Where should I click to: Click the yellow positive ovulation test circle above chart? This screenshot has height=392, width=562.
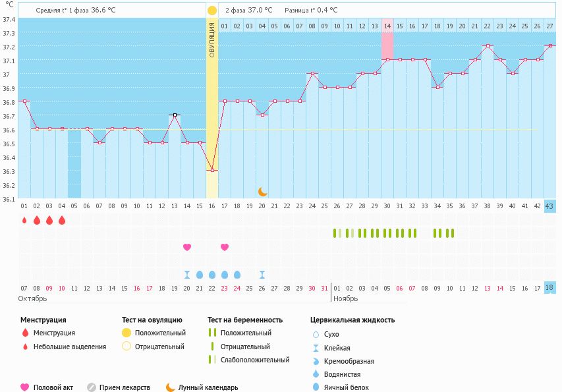(x=211, y=11)
